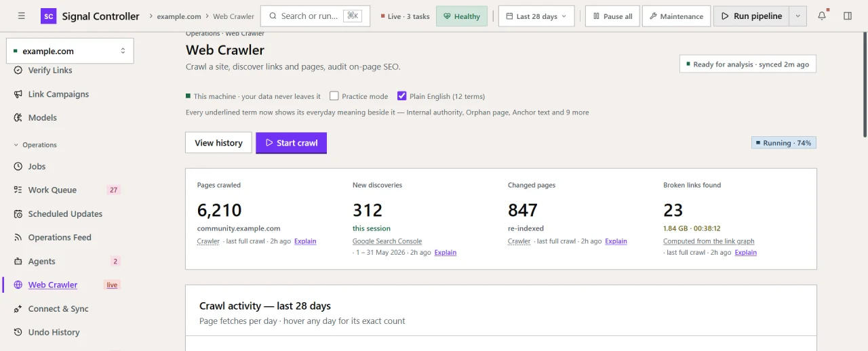Click the live badge beside Web Crawler
Viewport: 868px width, 351px height.
point(112,285)
